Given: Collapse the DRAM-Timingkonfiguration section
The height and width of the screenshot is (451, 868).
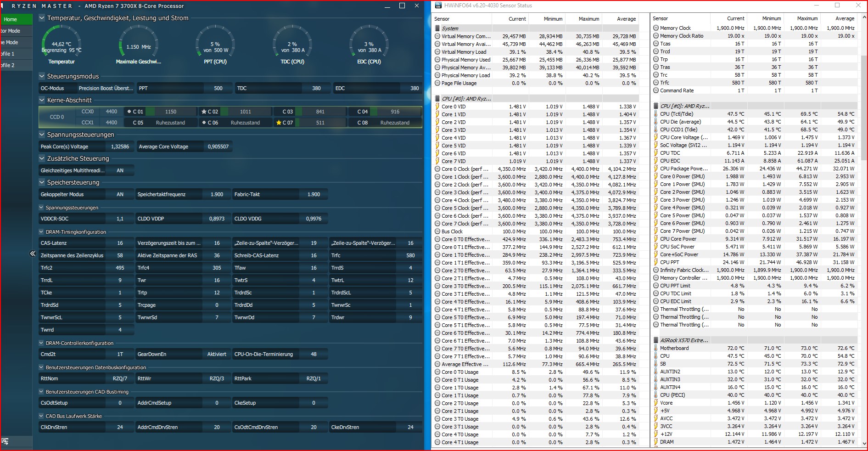Looking at the screenshot, I should tap(41, 232).
